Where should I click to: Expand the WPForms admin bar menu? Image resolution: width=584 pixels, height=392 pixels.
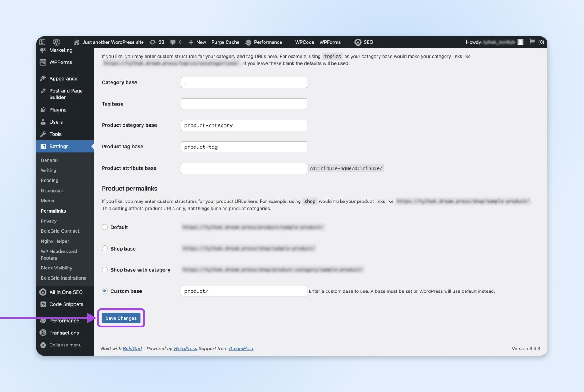(x=330, y=42)
